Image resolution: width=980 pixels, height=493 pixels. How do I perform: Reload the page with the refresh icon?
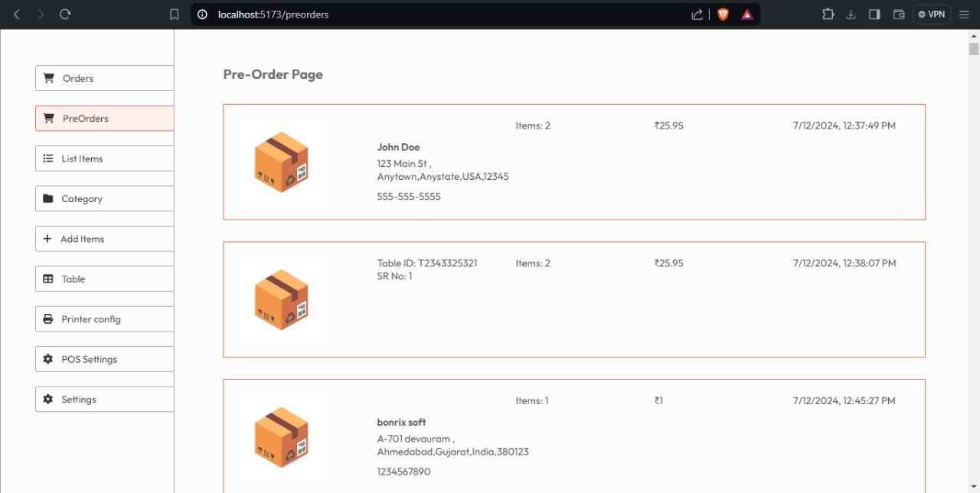[x=65, y=15]
